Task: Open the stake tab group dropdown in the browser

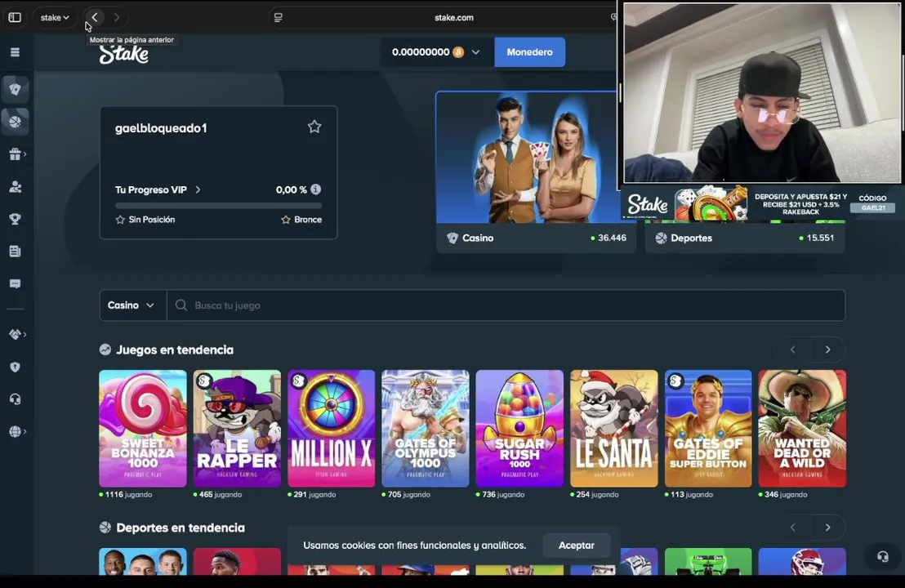Action: point(54,17)
